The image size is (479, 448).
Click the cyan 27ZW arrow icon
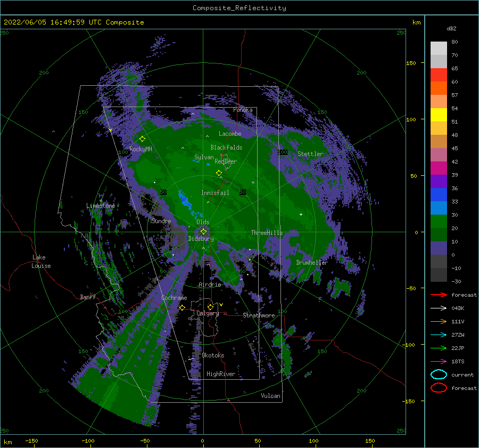click(x=439, y=335)
